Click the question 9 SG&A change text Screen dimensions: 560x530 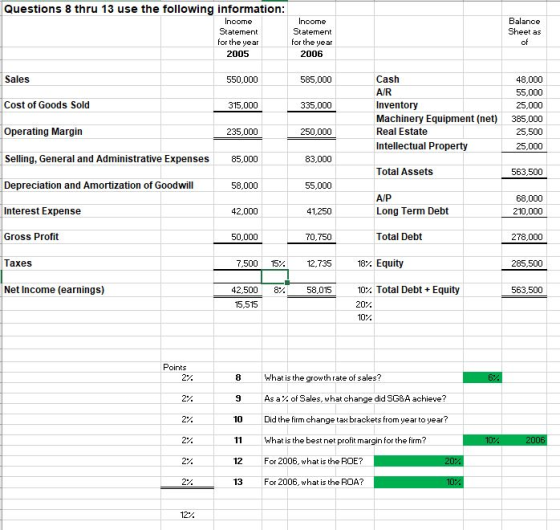[x=355, y=399]
